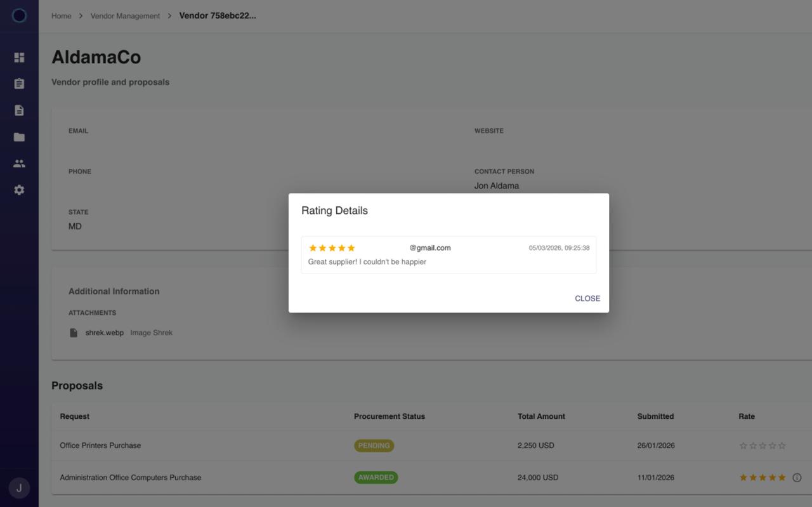812x507 pixels.
Task: Select the Office Printers Purchase request
Action: [x=100, y=445]
